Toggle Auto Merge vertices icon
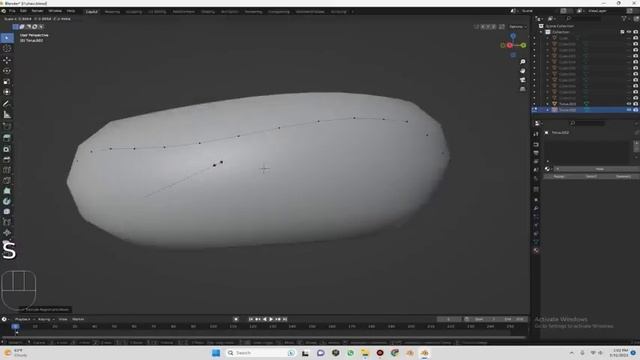 (502, 27)
